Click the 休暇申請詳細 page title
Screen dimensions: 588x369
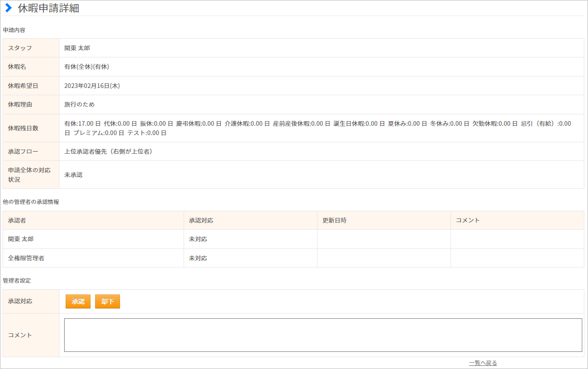tap(49, 8)
